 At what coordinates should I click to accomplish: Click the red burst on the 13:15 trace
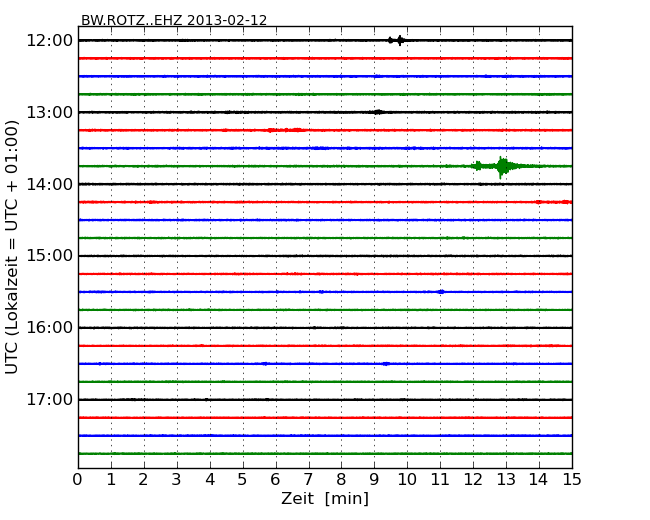[x=286, y=130]
